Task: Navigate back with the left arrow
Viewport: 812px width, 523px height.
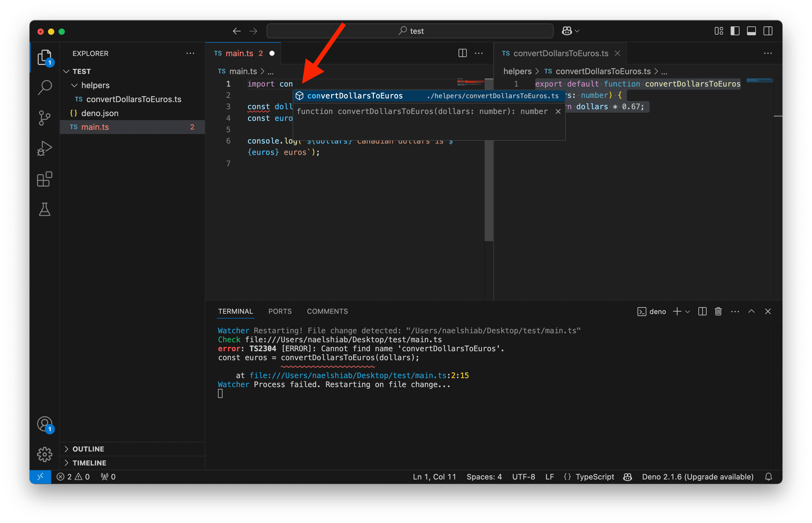Action: pyautogui.click(x=236, y=31)
